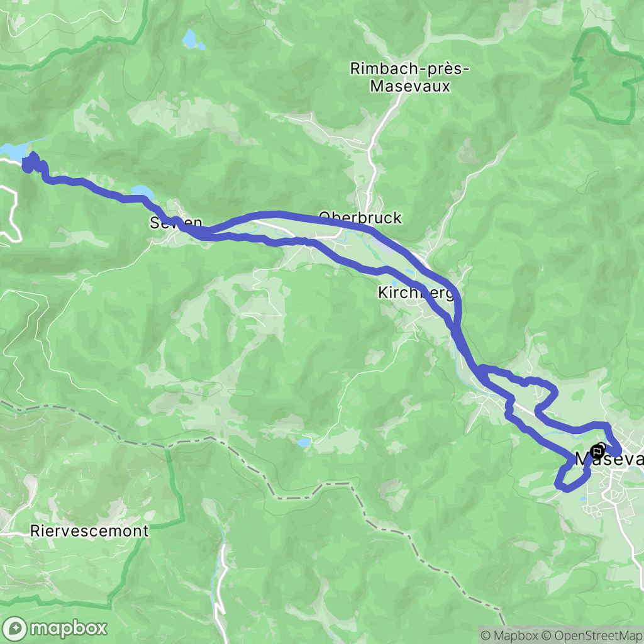Click the large lake on the west edge
This screenshot has height=644, width=644.
13,151
